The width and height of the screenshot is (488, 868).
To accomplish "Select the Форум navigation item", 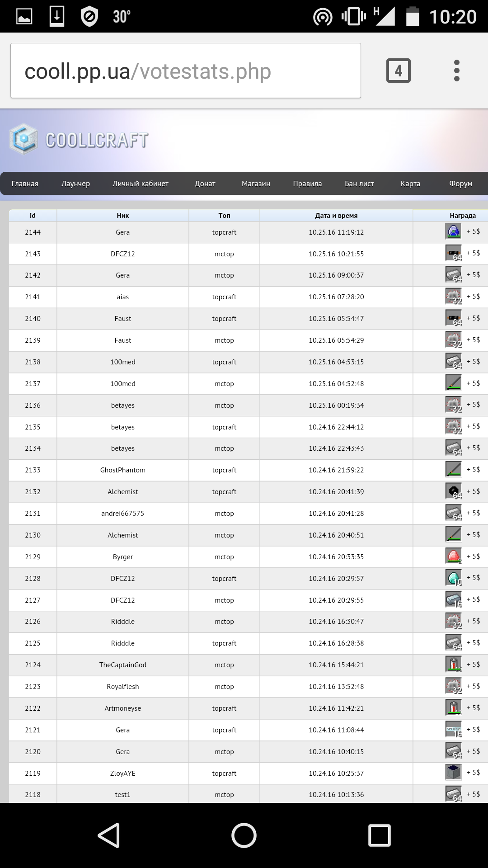I will pyautogui.click(x=460, y=184).
